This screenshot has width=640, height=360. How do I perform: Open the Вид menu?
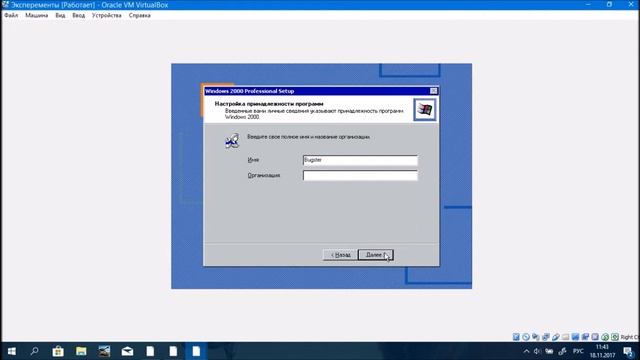pos(60,15)
